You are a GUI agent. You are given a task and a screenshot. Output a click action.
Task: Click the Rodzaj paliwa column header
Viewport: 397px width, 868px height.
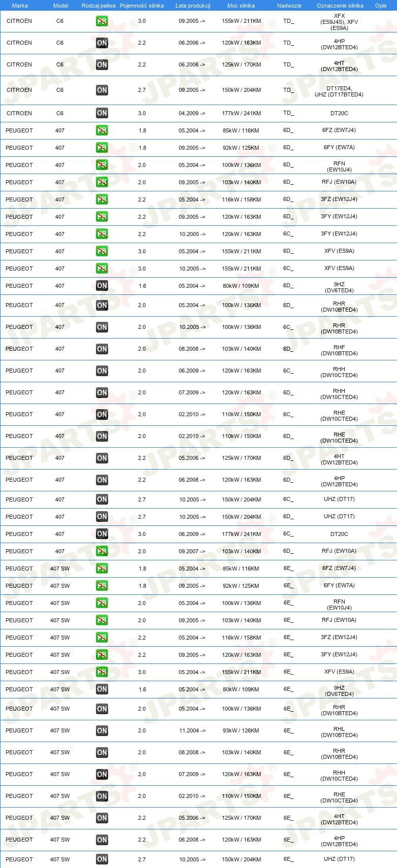[x=98, y=6]
